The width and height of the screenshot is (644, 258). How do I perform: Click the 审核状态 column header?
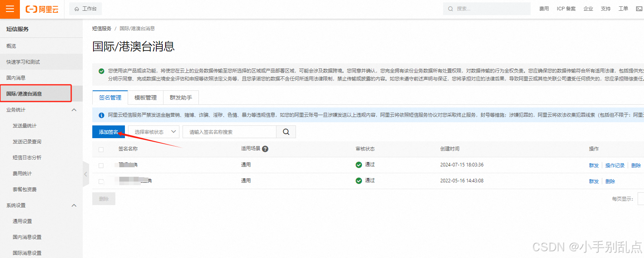(365, 149)
